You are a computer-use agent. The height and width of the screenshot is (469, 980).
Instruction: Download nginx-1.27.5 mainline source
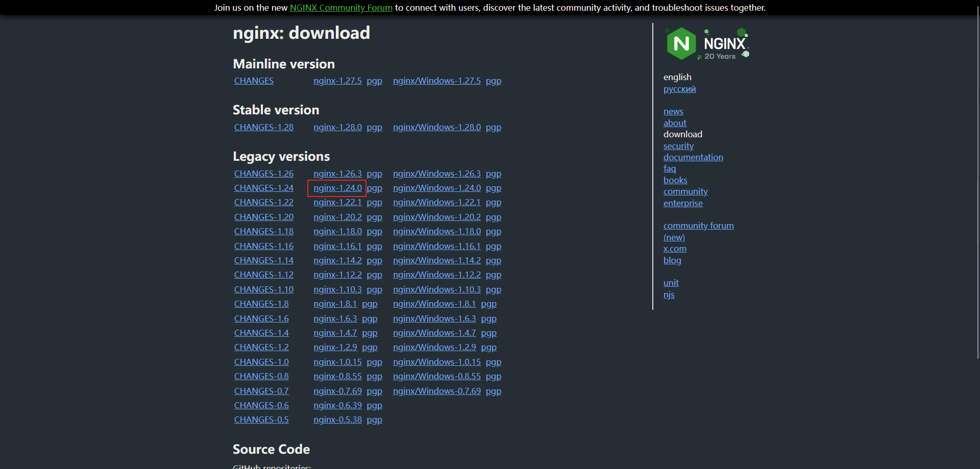(x=337, y=81)
